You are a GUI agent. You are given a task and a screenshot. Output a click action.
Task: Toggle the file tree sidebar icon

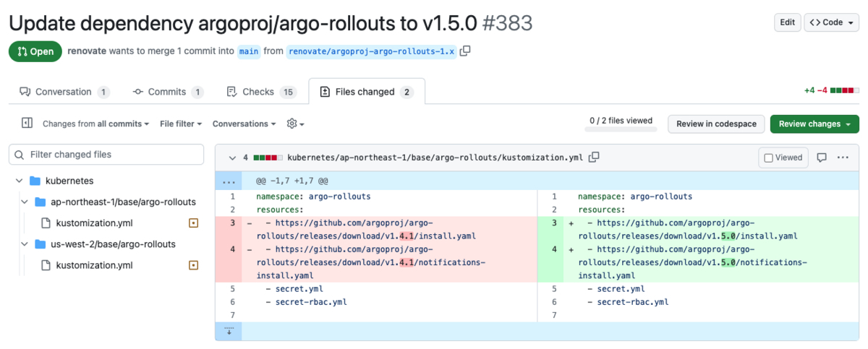[27, 124]
